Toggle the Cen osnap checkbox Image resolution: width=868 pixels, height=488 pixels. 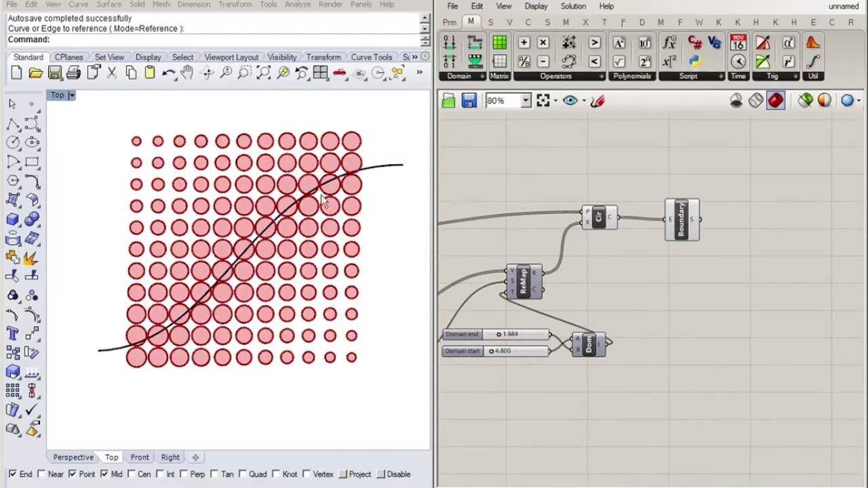click(132, 474)
